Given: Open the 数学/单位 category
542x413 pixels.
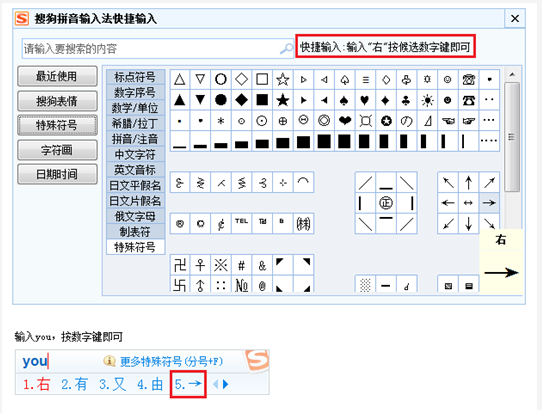Looking at the screenshot, I should point(135,108).
